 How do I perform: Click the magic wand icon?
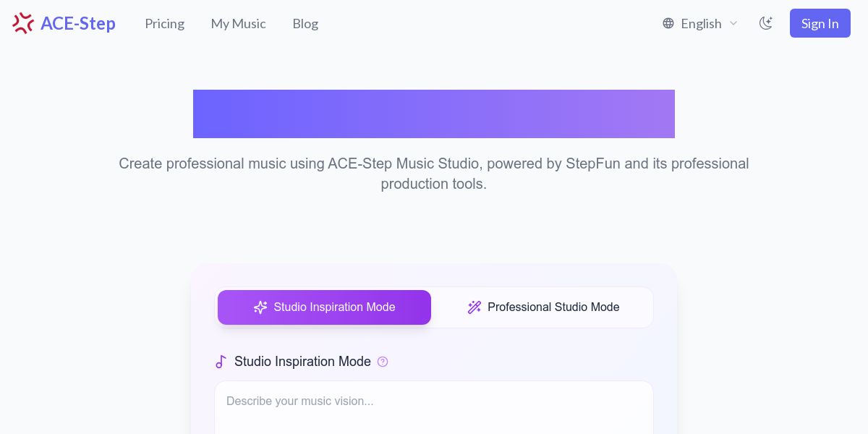pos(475,307)
